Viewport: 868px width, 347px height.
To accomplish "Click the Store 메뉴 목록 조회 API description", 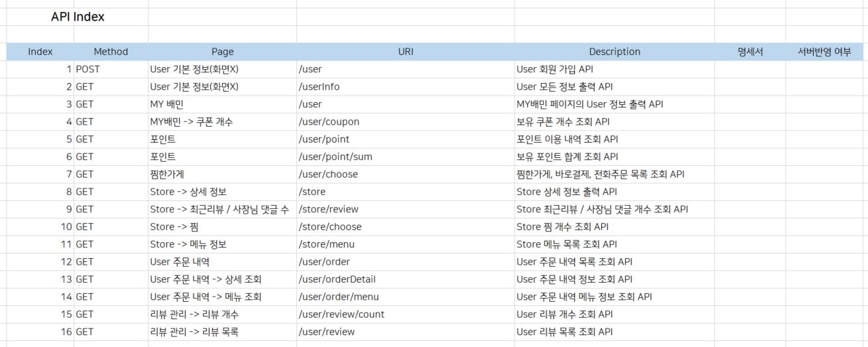I will click(566, 244).
